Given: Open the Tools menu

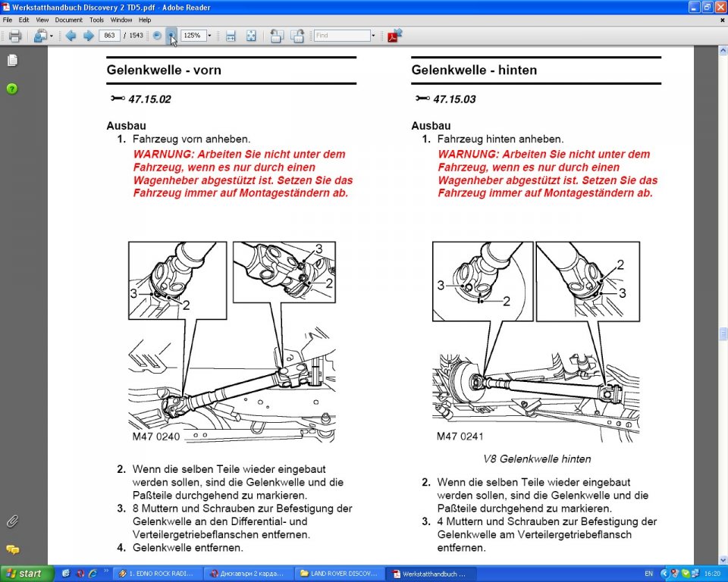Looking at the screenshot, I should coord(96,20).
